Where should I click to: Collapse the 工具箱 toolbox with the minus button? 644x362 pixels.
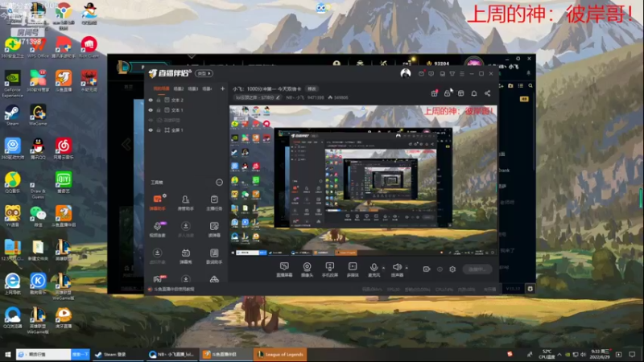tap(219, 183)
